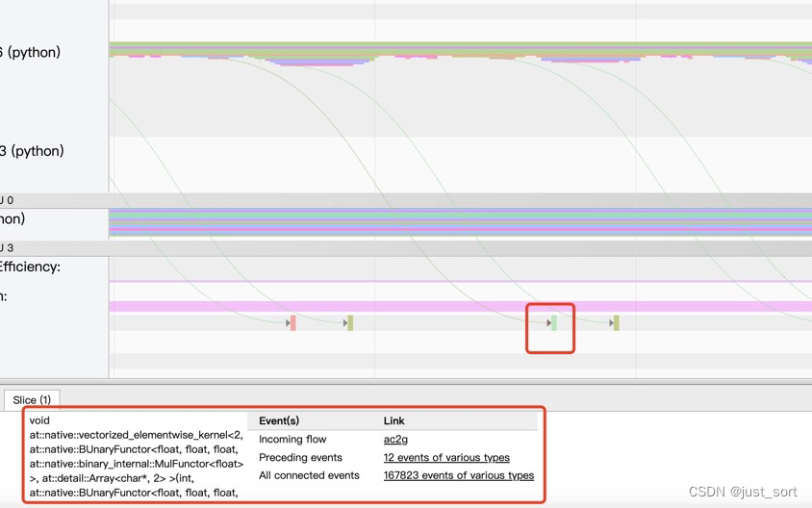Screen dimensions: 812x508
Task: Select the light green kernel slice
Action: pos(554,323)
